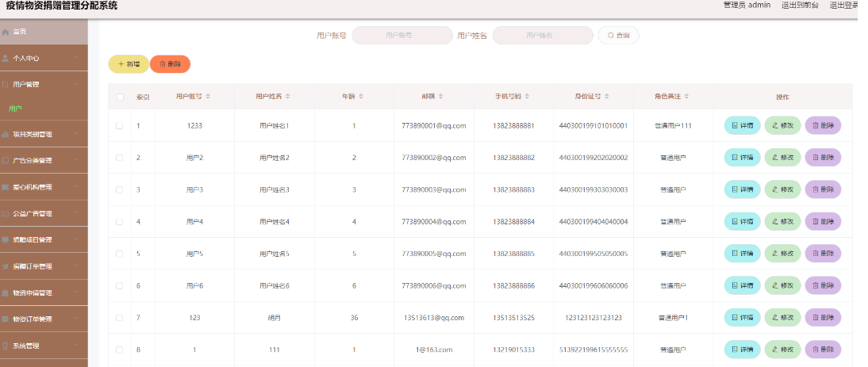Focus the 用户姓名 search input
This screenshot has width=868, height=367.
(x=543, y=36)
